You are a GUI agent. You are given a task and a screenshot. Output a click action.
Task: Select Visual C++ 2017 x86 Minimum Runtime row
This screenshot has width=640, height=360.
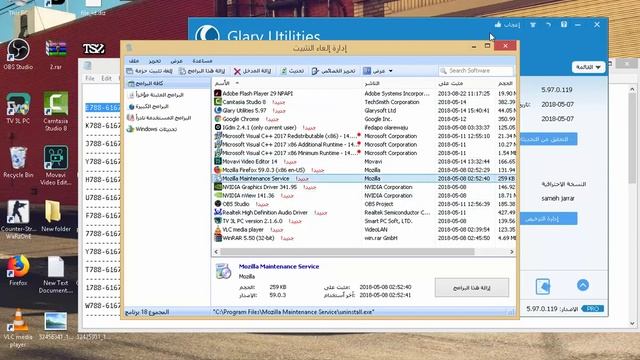click(x=364, y=153)
